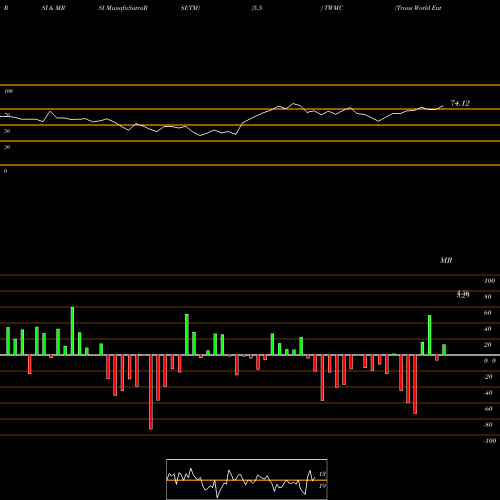Click the tallest green MR histogram bar

tap(72, 331)
